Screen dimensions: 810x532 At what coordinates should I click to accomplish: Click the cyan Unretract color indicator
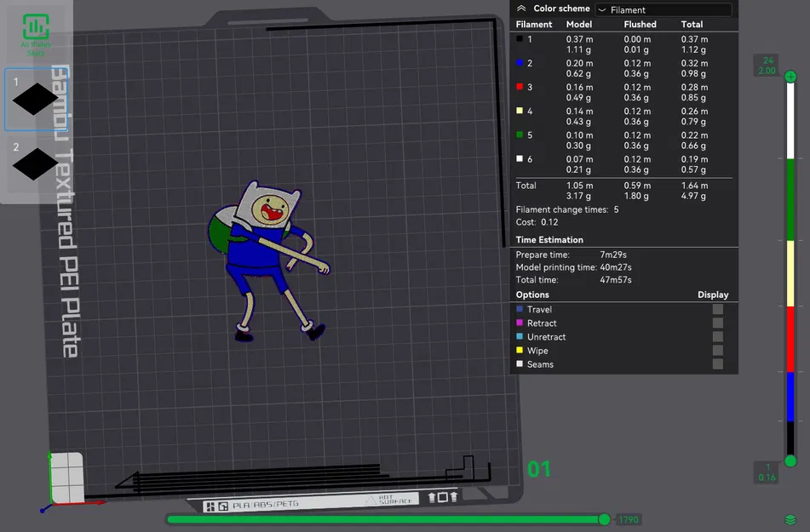pos(520,336)
